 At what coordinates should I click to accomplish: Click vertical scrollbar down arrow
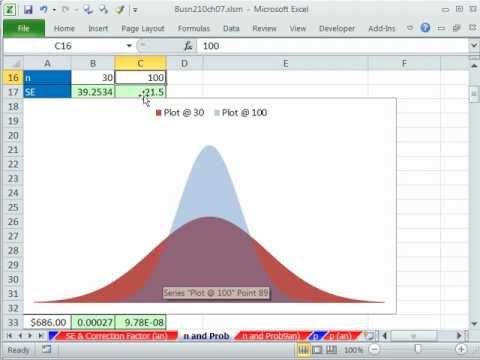474,323
